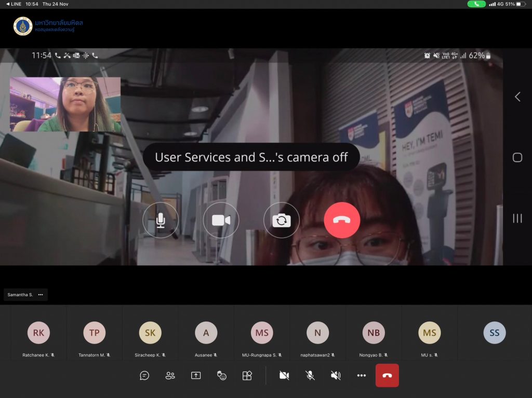The height and width of the screenshot is (398, 532).
Task: Tap the green active call indicator in the status bar
Action: tap(476, 4)
